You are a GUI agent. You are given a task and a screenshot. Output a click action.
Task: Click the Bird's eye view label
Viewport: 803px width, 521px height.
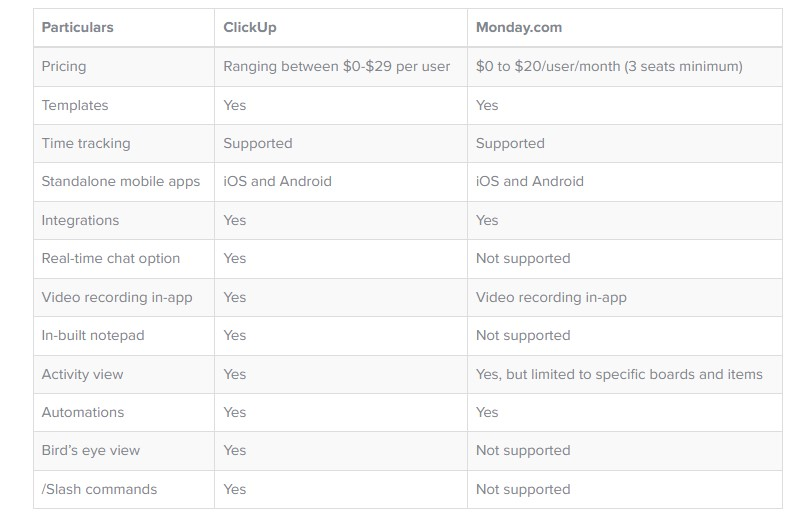click(91, 451)
